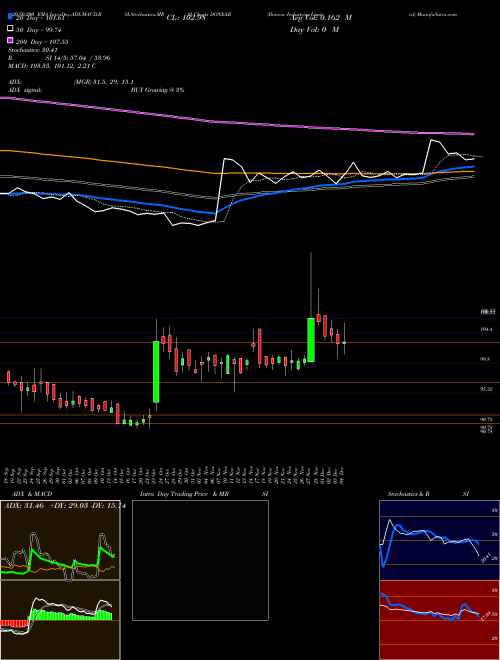The height and width of the screenshot is (660, 500).
Task: Click the 'Day Vol: 0 M' text
Action: pyautogui.click(x=314, y=29)
